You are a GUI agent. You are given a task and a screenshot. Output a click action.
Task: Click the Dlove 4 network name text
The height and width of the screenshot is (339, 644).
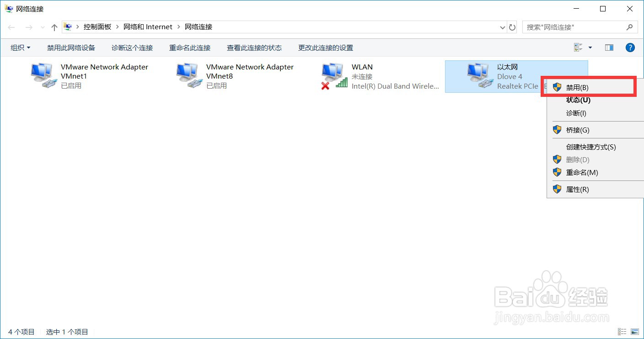coord(510,76)
